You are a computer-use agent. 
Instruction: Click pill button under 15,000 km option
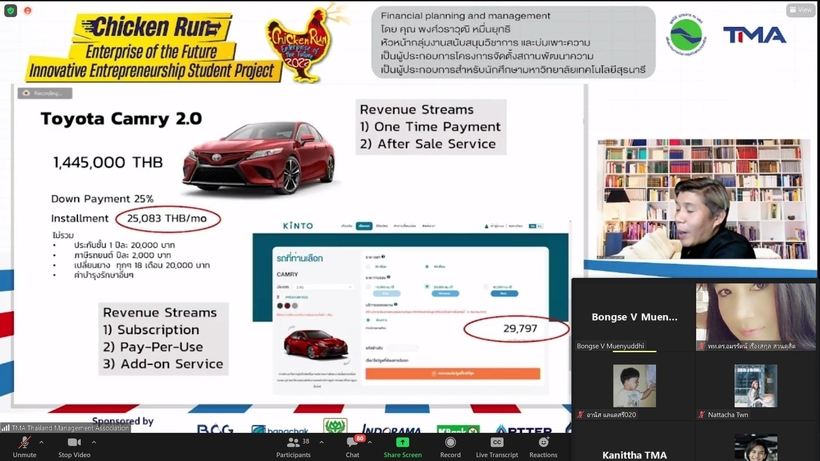click(x=386, y=294)
